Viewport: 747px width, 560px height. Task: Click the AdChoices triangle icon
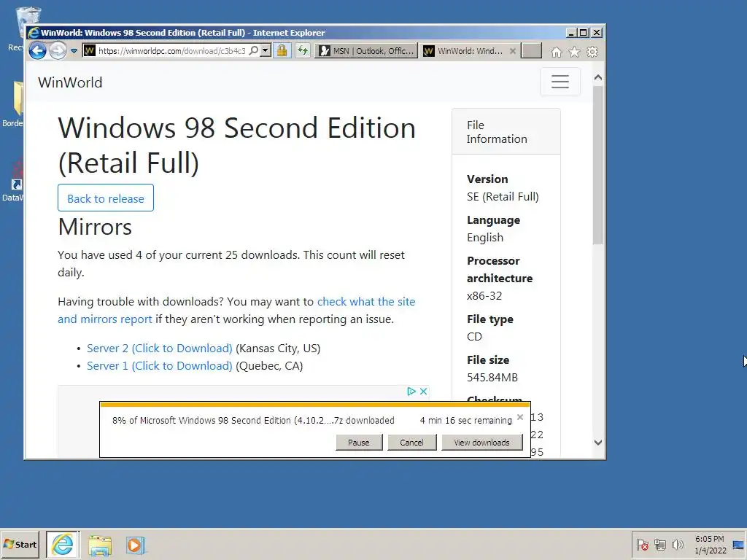[411, 392]
